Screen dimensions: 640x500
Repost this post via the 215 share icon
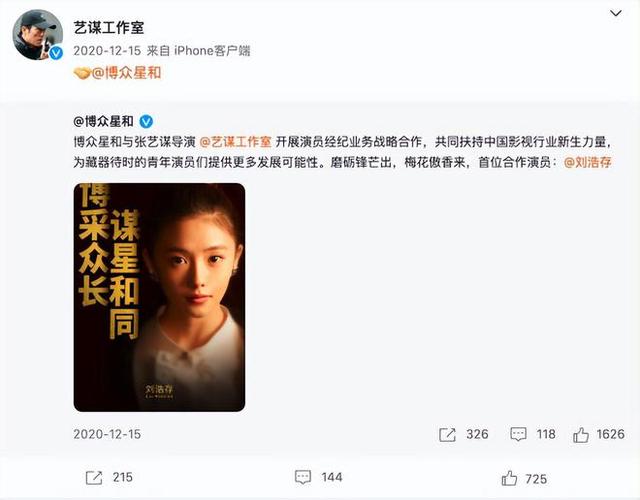[93, 478]
